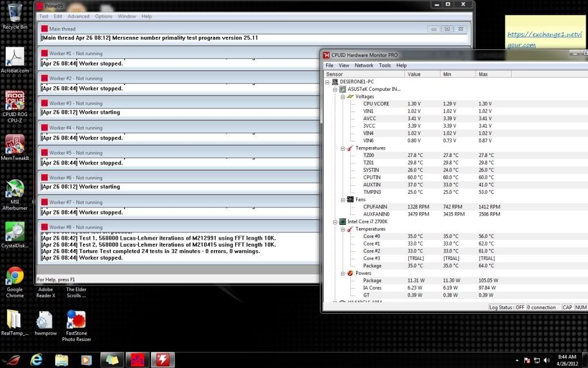Select the CPUTIN temperature row
The height and width of the screenshot is (368, 588).
[x=455, y=177]
